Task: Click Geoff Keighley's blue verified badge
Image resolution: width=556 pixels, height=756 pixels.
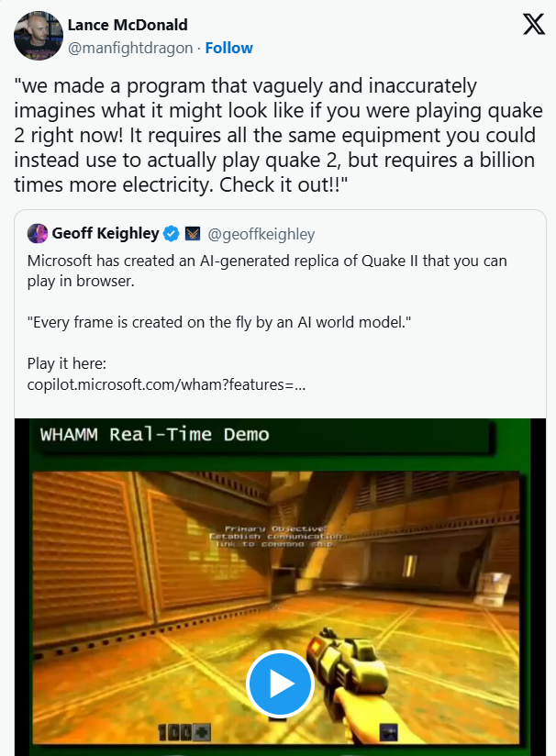Action: [171, 234]
